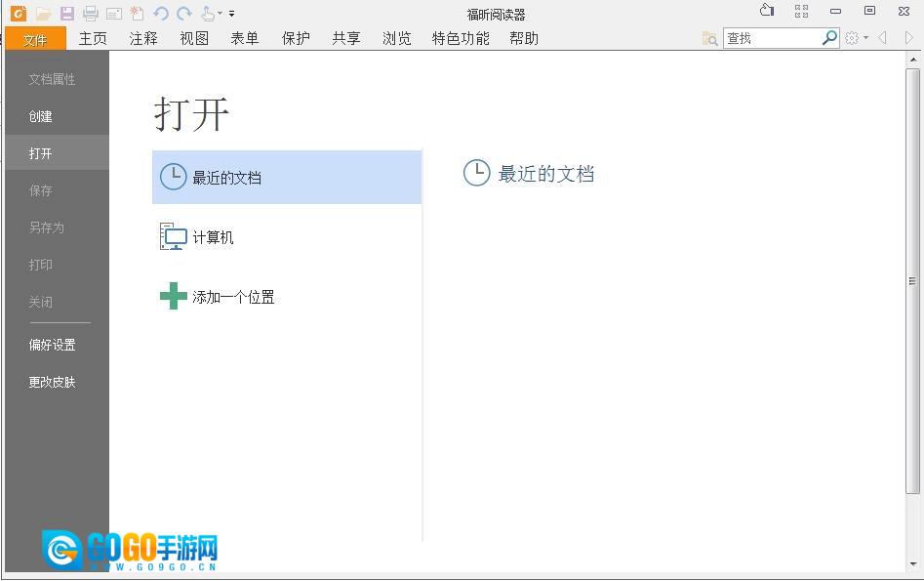This screenshot has height=581, width=924.
Task: Expand the customize quick access toolbar arrow
Action: tap(231, 13)
